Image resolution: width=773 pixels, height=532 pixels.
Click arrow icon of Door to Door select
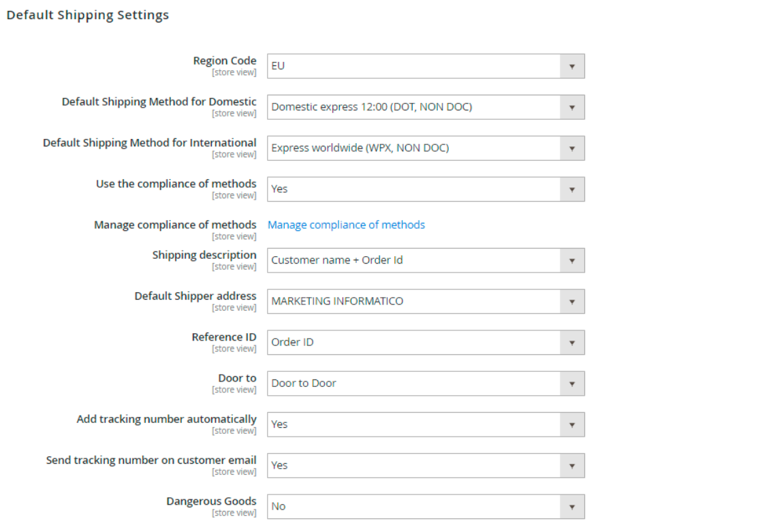point(572,383)
